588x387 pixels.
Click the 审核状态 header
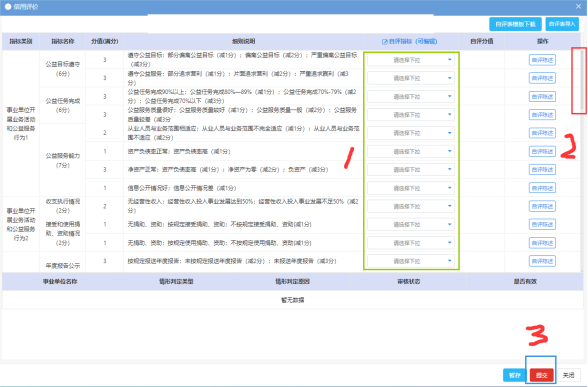(408, 281)
